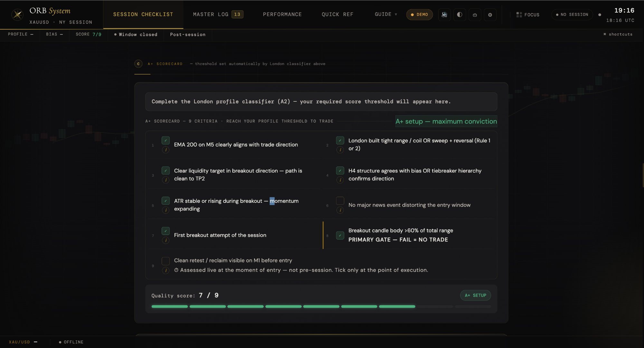Select the Post-session sub-tab
This screenshot has width=644, height=348.
click(x=188, y=34)
